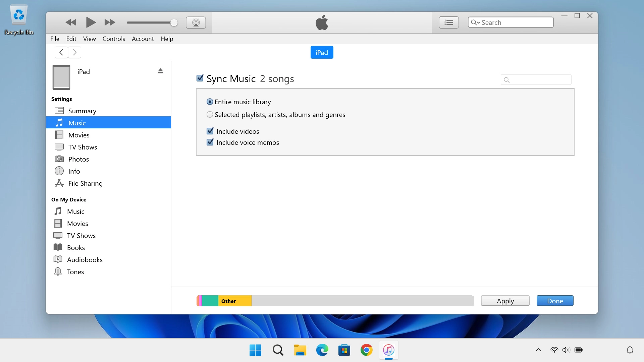The height and width of the screenshot is (362, 644).
Task: Disable Include videos checkbox
Action: 210,131
